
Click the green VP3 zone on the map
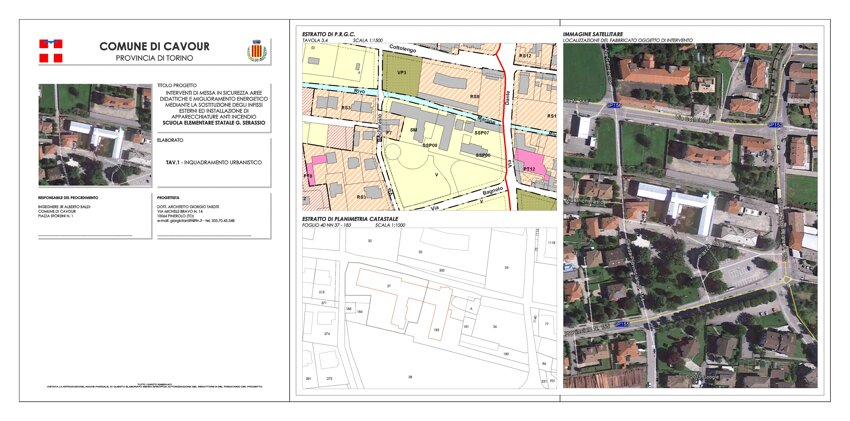[x=402, y=72]
